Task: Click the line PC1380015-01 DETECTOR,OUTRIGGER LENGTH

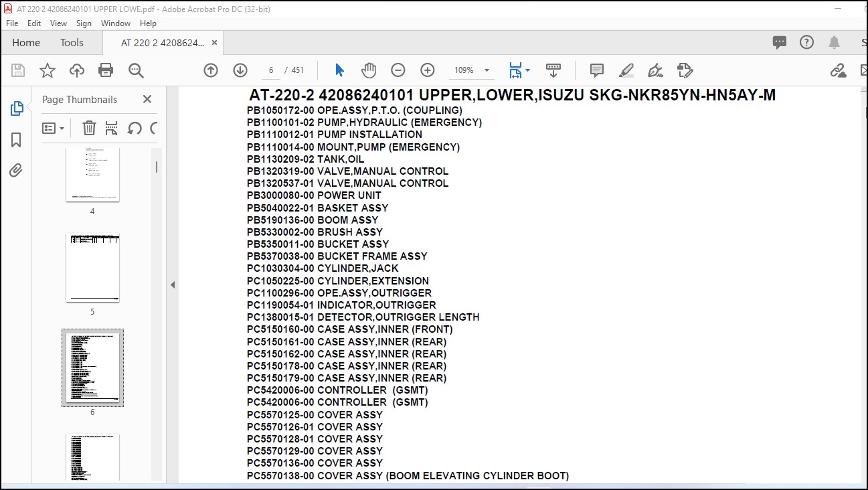Action: point(363,317)
